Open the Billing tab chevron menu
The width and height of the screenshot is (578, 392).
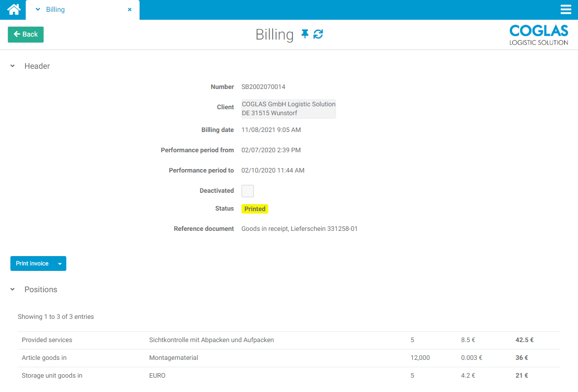[38, 9]
